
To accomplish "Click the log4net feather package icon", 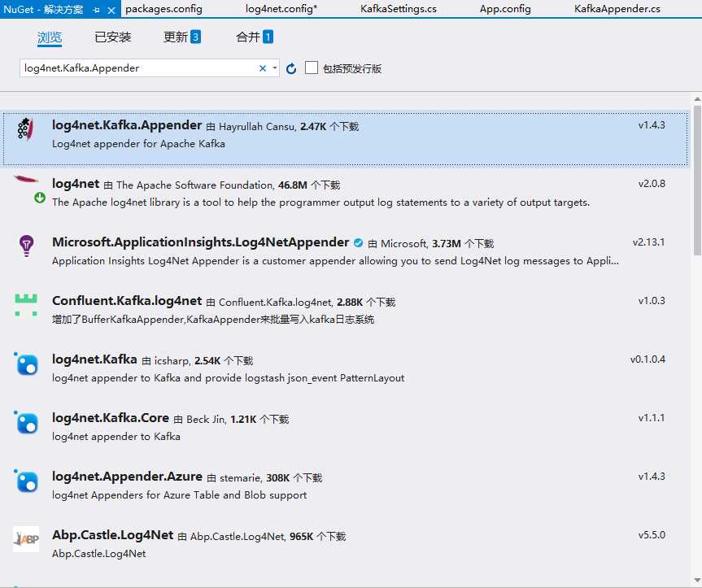I will [x=26, y=180].
